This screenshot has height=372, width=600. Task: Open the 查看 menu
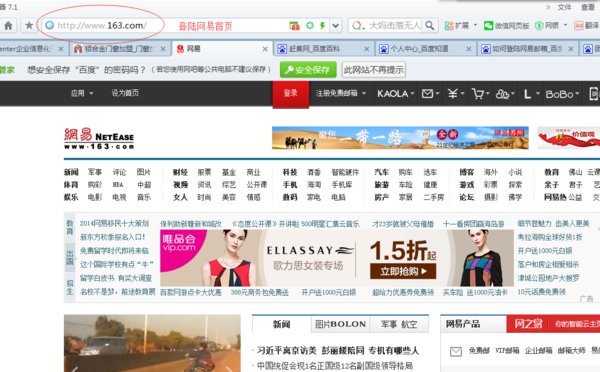pos(588,7)
